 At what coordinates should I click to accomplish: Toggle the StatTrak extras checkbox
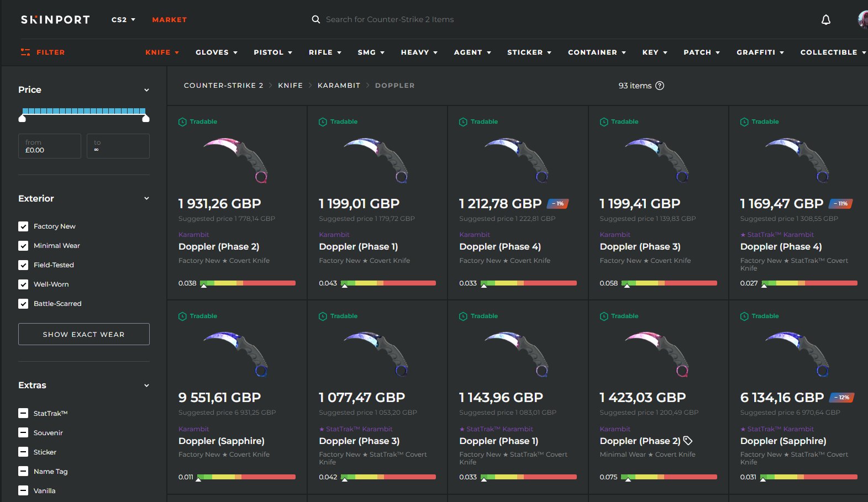(x=23, y=413)
